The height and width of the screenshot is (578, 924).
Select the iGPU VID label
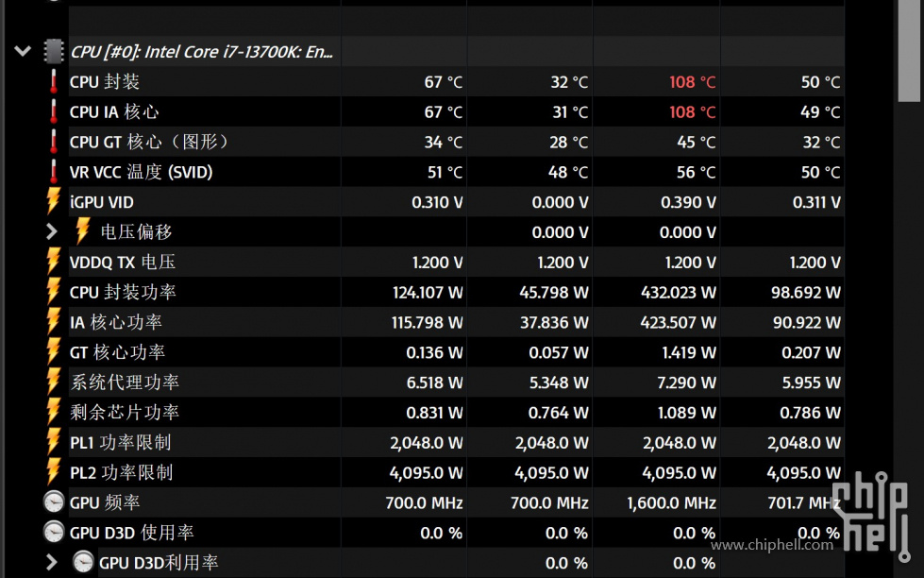click(101, 202)
